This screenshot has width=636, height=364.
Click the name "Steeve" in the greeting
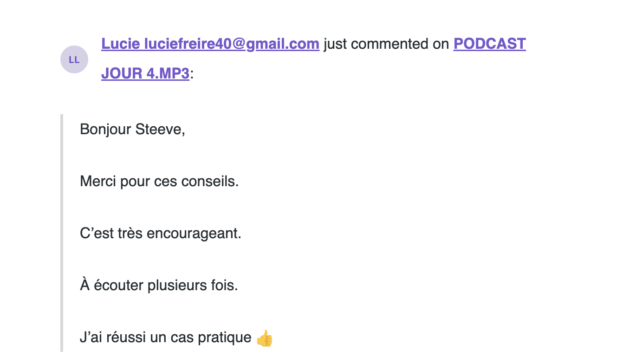tap(159, 129)
